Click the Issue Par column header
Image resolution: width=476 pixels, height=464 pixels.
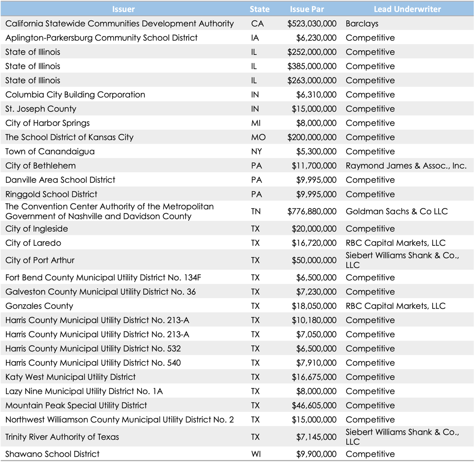tap(307, 9)
